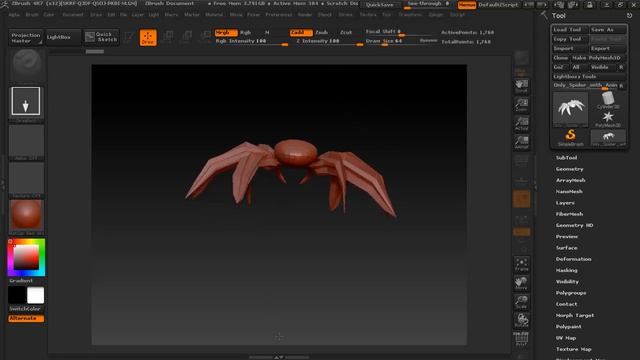
Task: Open the Quick Sketch tool
Action: [x=102, y=37]
